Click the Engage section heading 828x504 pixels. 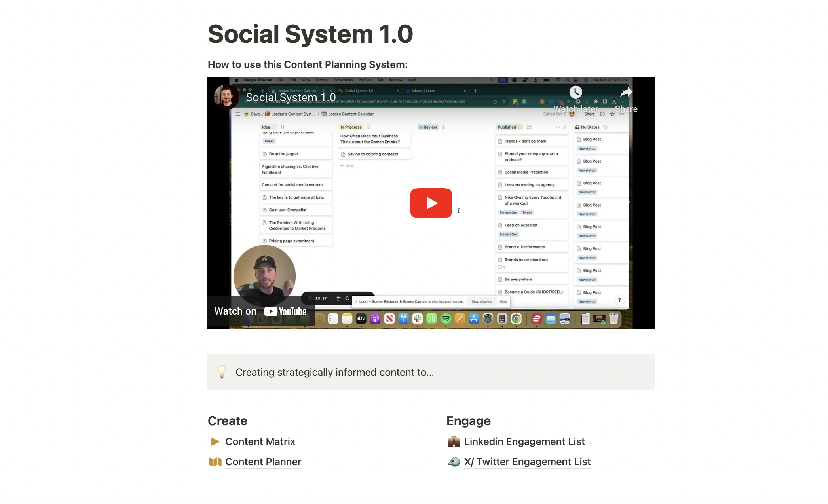pyautogui.click(x=468, y=421)
